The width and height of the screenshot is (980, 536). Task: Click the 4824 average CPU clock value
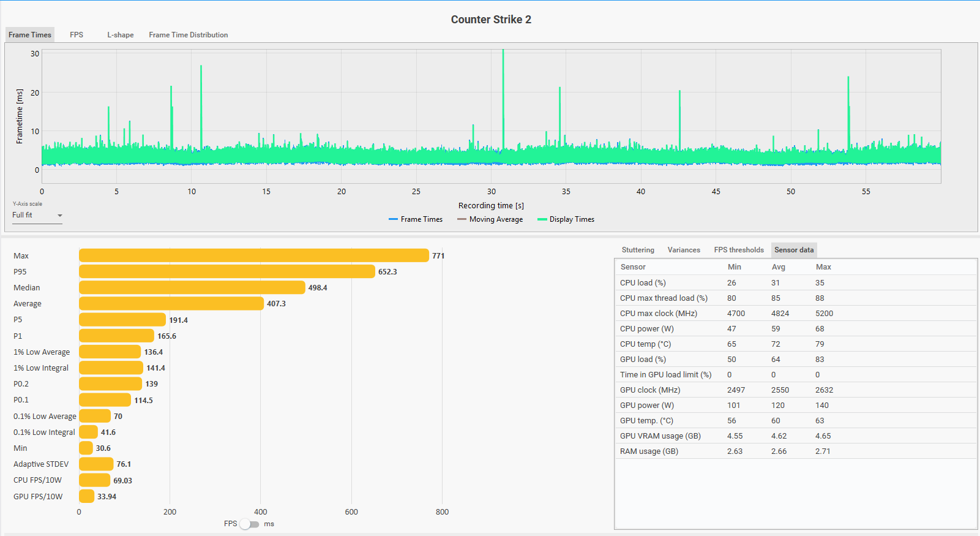pyautogui.click(x=780, y=314)
